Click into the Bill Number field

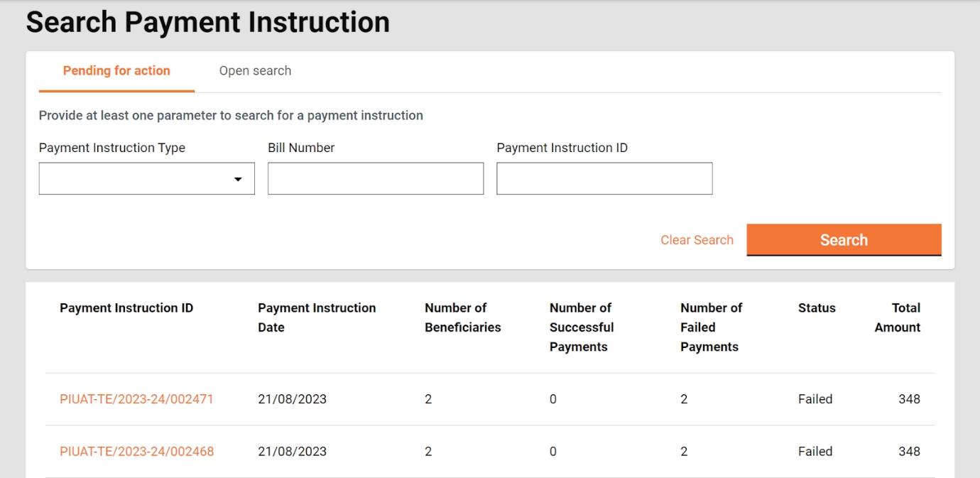375,179
